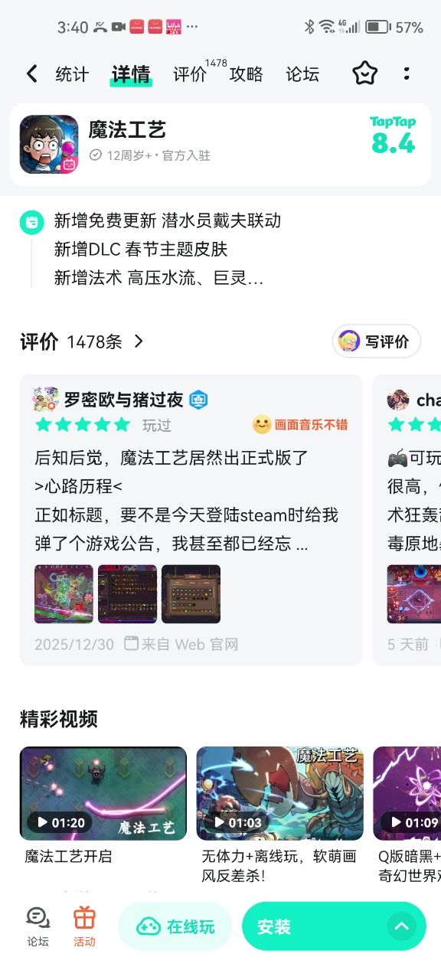The image size is (441, 980).
Task: Switch to the 统计 tab
Action: coord(72,74)
